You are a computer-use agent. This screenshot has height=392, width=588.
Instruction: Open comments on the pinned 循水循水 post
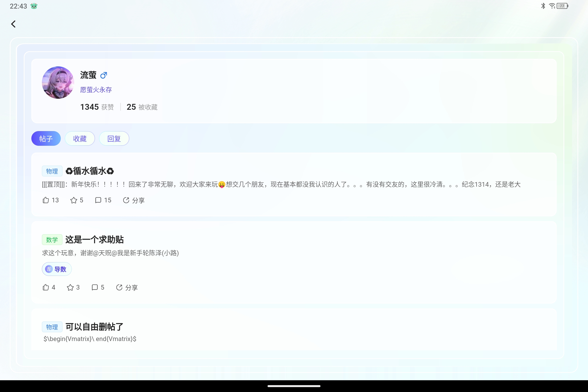click(x=103, y=200)
